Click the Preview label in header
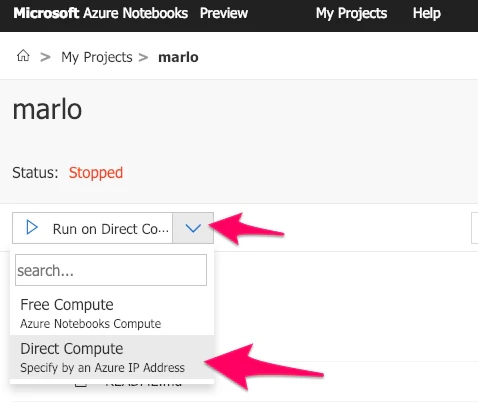The width and height of the screenshot is (478, 411). click(224, 13)
